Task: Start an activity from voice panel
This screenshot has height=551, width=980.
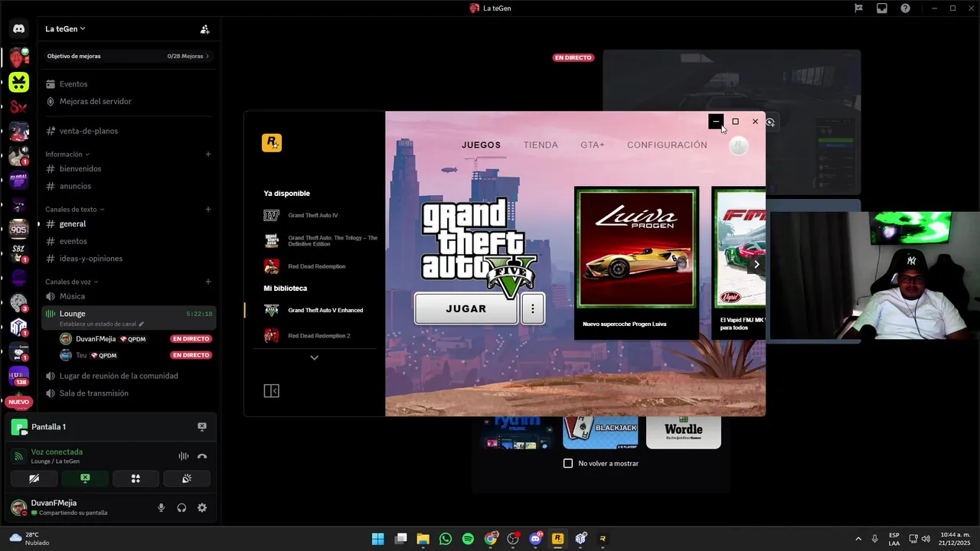Action: 136,478
